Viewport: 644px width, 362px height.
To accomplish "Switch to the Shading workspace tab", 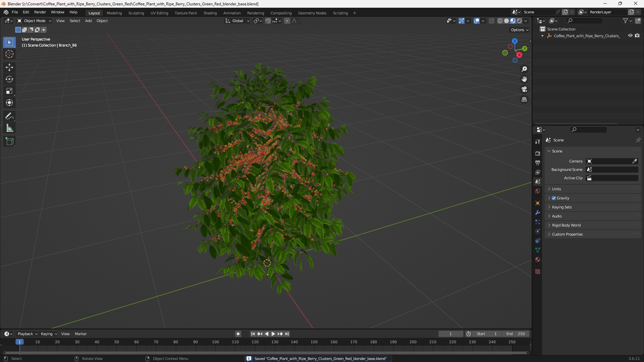I will click(x=210, y=13).
